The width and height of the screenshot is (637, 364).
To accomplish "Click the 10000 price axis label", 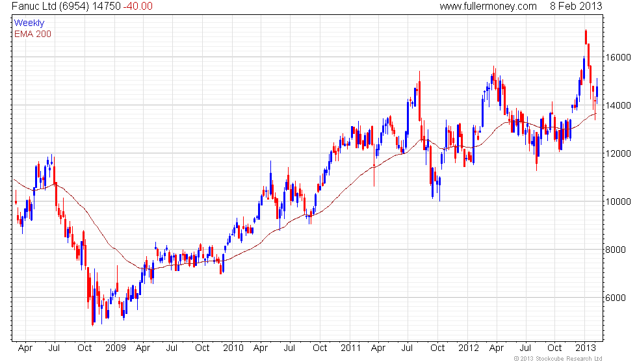I will pos(618,201).
